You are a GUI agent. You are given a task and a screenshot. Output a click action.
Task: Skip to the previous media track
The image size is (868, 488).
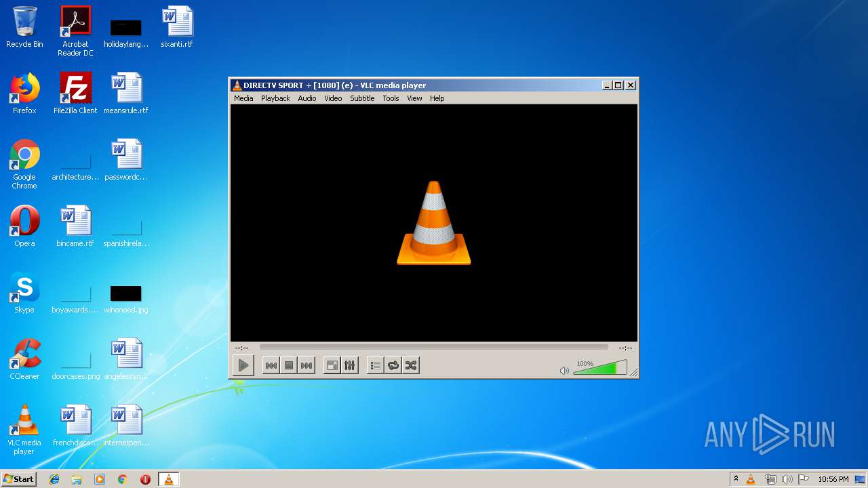click(x=271, y=365)
